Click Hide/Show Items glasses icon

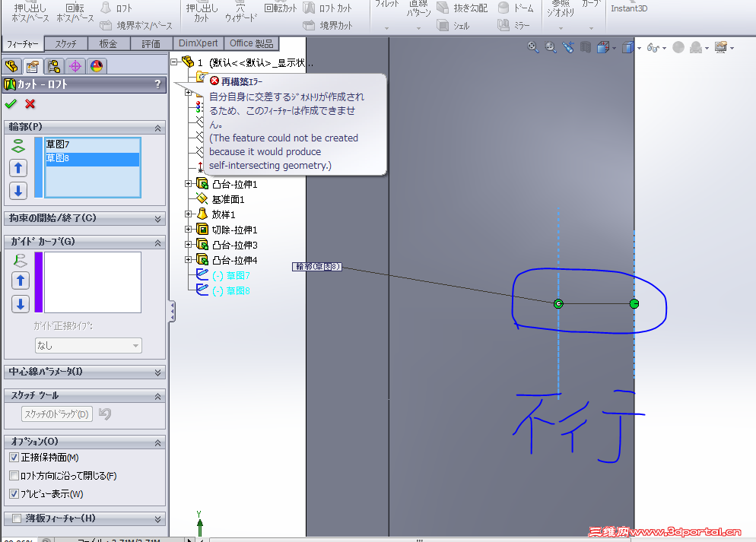pyautogui.click(x=653, y=47)
